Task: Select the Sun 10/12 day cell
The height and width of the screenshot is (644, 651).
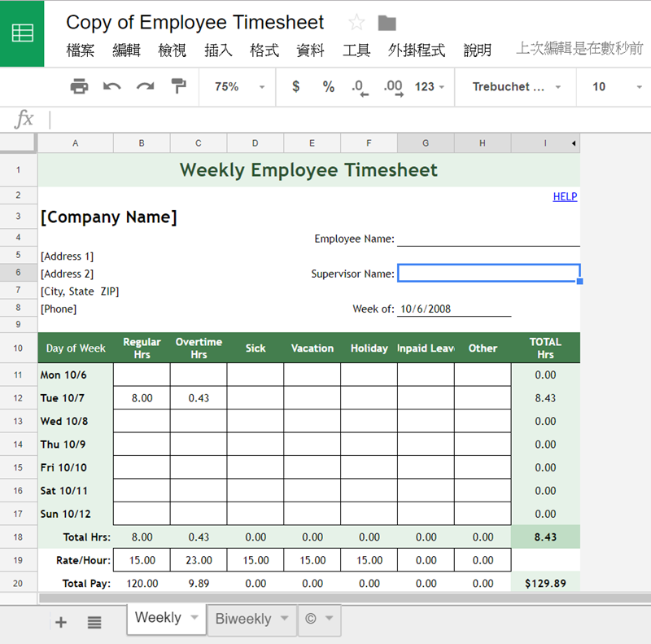Action: pos(75,514)
